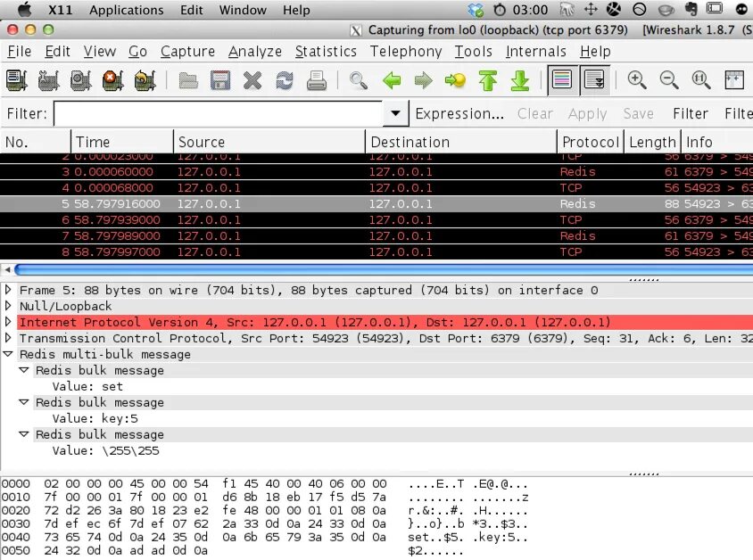Viewport: 753px width, 560px height.
Task: Open the capture interfaces list icon
Action: click(17, 80)
